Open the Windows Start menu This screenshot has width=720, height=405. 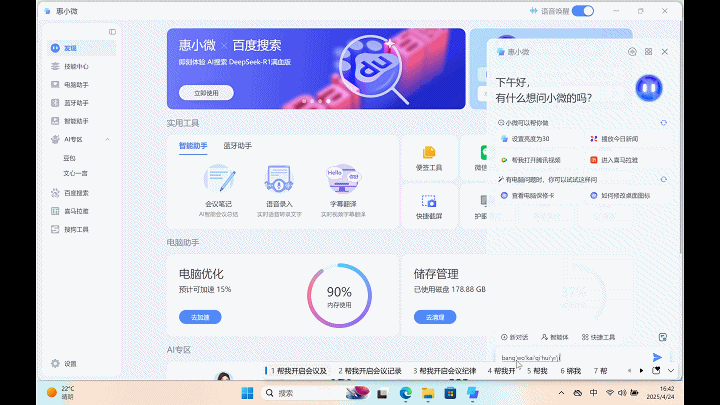[x=247, y=393]
